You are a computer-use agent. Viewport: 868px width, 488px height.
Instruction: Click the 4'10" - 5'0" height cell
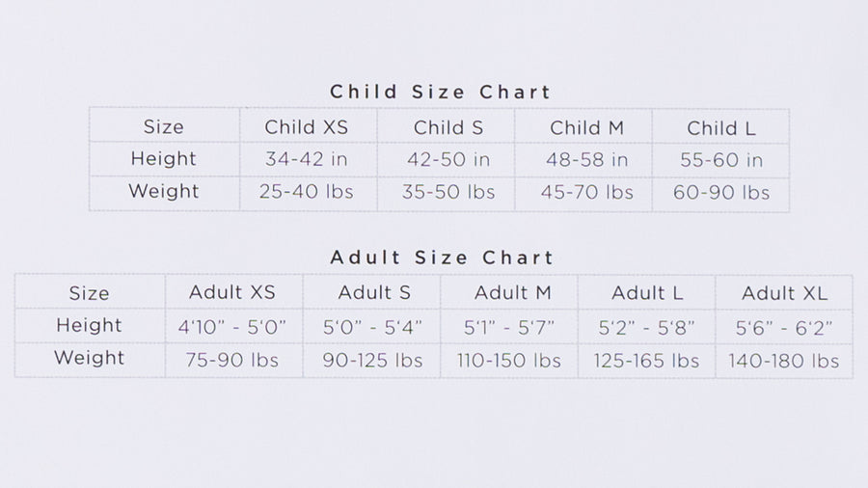click(x=231, y=328)
